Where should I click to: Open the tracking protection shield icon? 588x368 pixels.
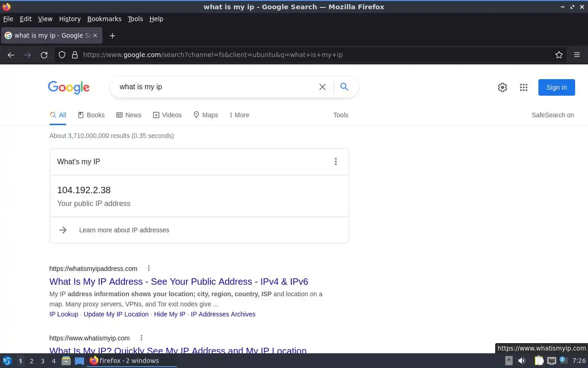[62, 55]
